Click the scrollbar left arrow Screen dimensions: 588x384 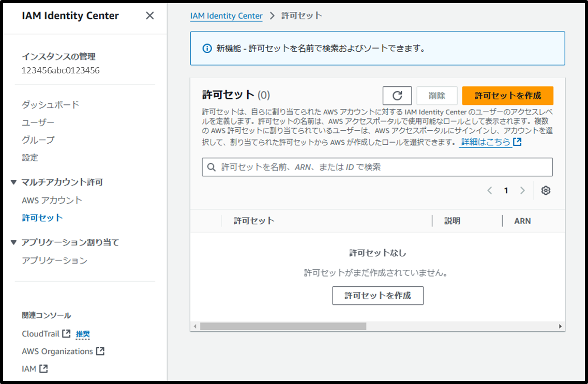pos(195,326)
